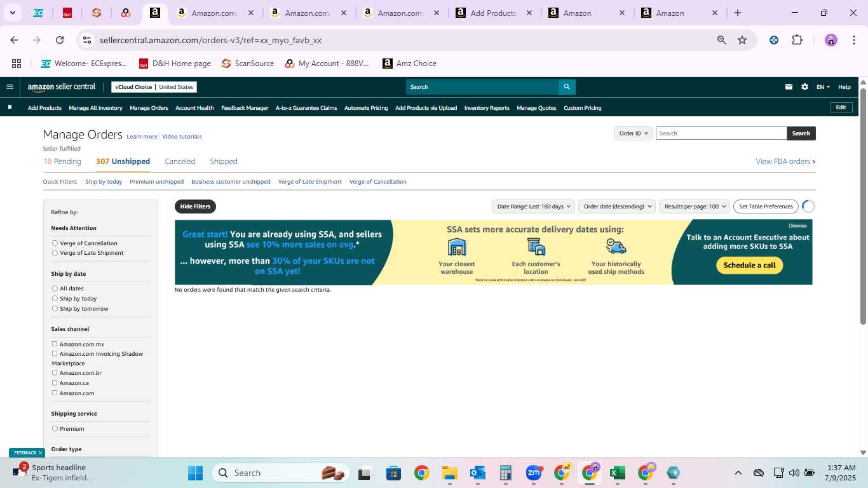Switch to the Canceled orders tab

tap(180, 161)
